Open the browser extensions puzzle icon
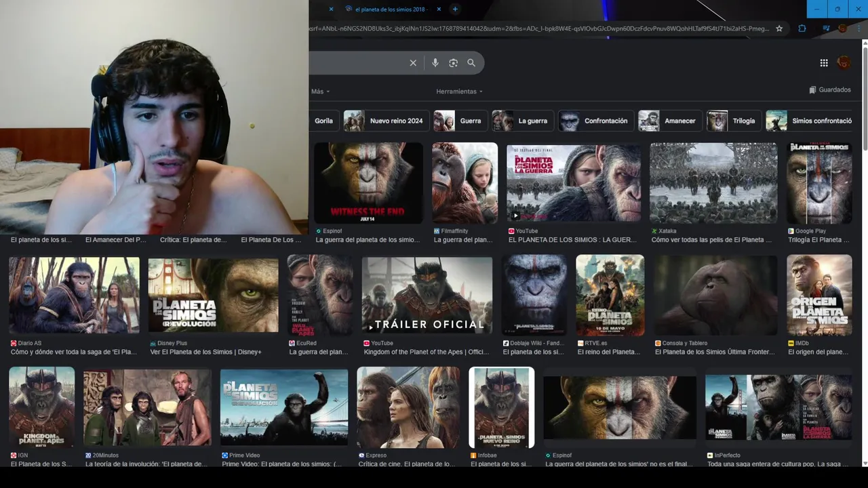This screenshot has width=868, height=488. pos(802,28)
